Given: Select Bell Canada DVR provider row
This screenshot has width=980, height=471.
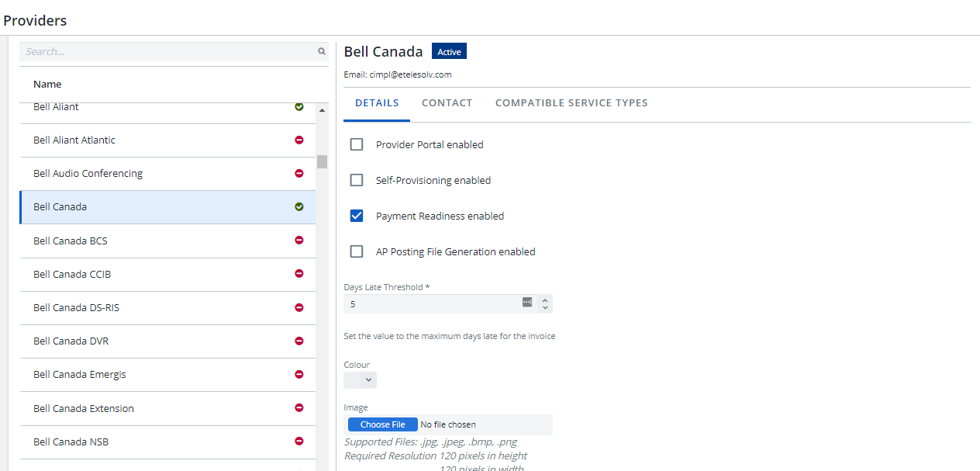Looking at the screenshot, I should [x=167, y=341].
